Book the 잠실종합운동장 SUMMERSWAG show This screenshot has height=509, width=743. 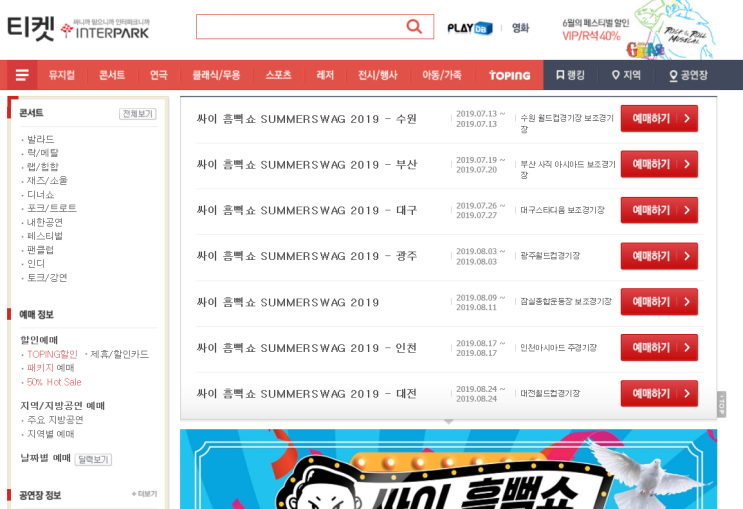(659, 302)
